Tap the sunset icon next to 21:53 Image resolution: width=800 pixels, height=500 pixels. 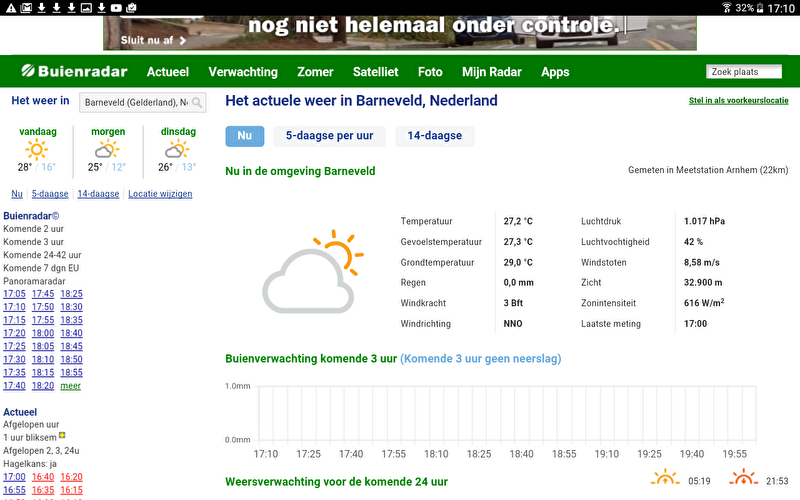click(x=743, y=478)
